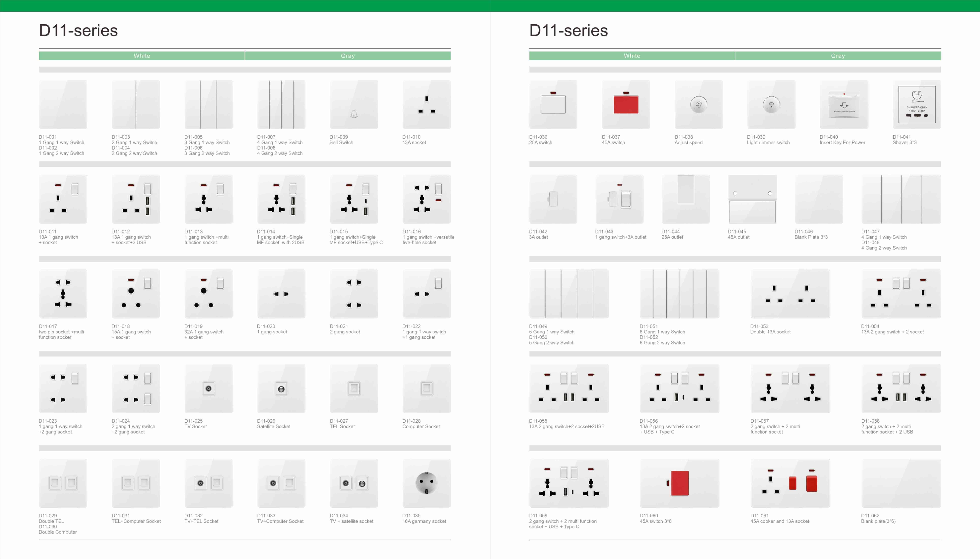Select the 'Insert Key For Power' caption

coord(842,142)
